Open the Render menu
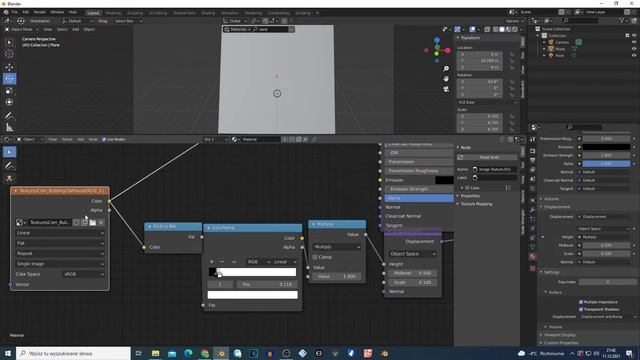Screen dimensions: 640x360 40,12
